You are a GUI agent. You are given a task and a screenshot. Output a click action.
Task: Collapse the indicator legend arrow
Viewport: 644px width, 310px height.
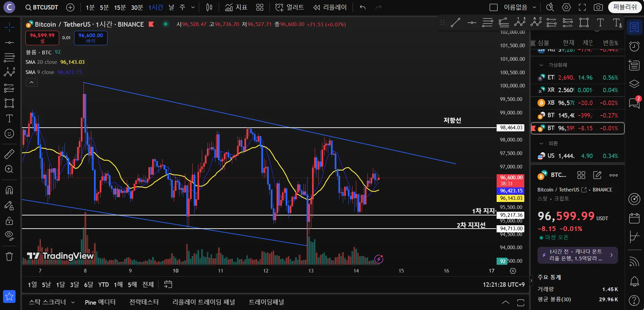pyautogui.click(x=31, y=82)
